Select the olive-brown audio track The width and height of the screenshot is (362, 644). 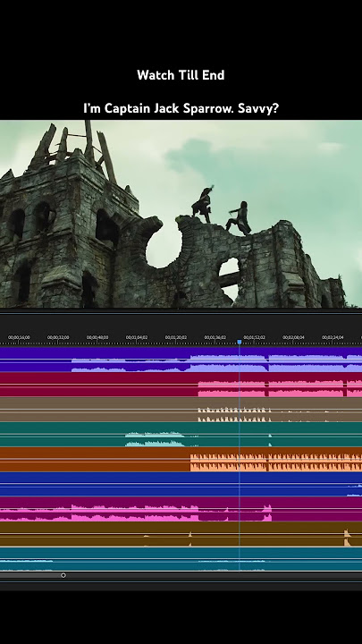point(181,534)
